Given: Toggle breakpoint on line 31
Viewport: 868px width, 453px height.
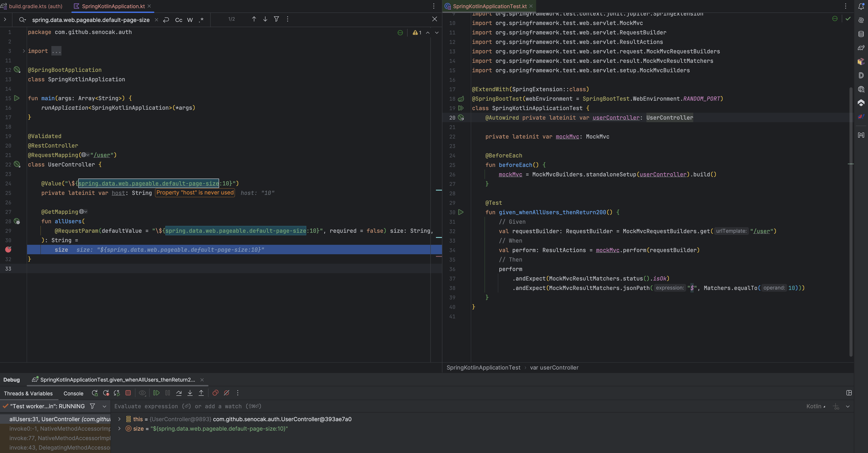Looking at the screenshot, I should (x=8, y=250).
